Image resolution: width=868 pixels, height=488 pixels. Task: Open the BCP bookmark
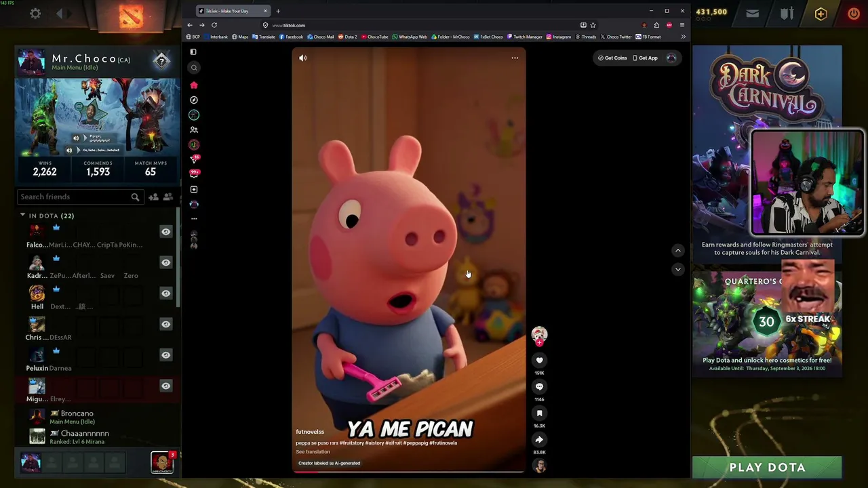click(x=193, y=37)
